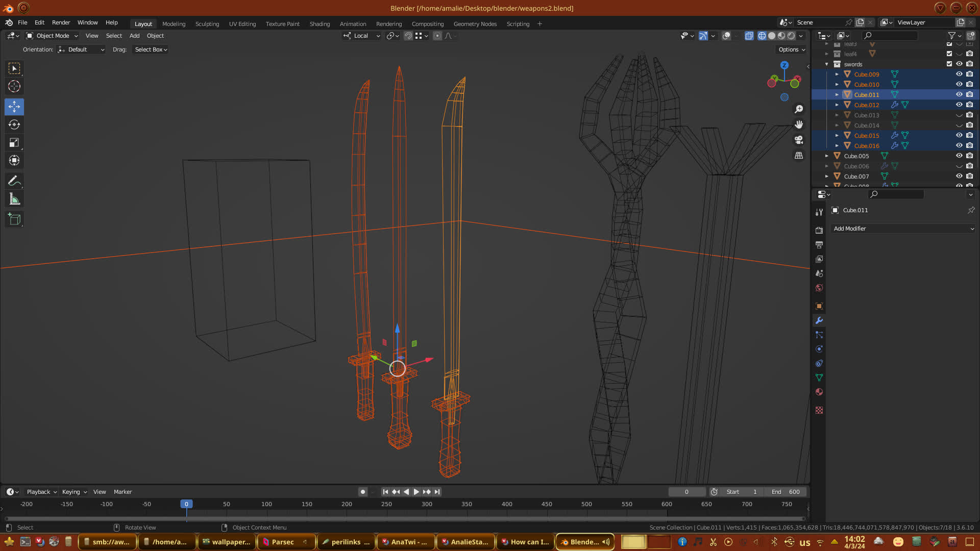Open the Object Mode dropdown

pyautogui.click(x=52, y=36)
